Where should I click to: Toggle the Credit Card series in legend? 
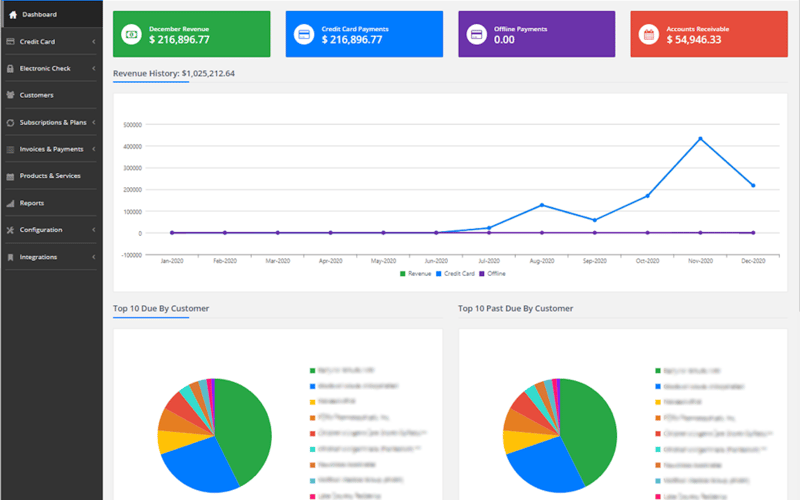tap(455, 274)
